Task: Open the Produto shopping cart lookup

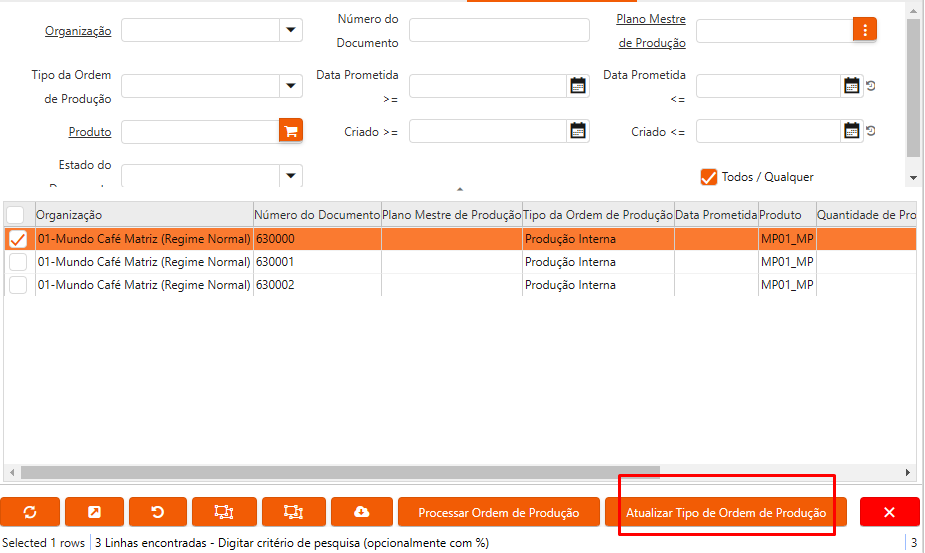Action: 291,131
